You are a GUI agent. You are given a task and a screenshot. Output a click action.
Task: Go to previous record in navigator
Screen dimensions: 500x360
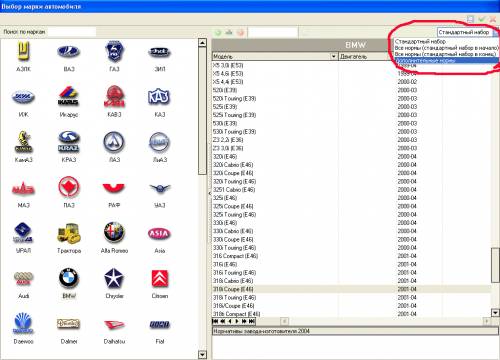(x=230, y=321)
